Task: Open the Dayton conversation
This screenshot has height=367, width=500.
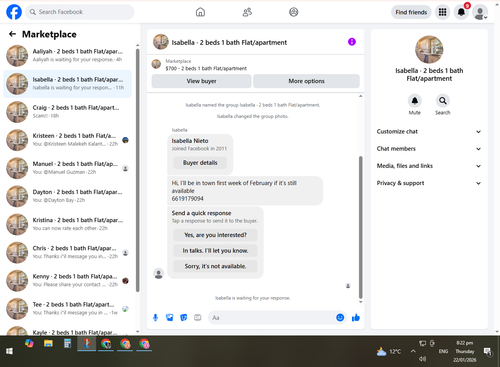Action: click(x=67, y=196)
